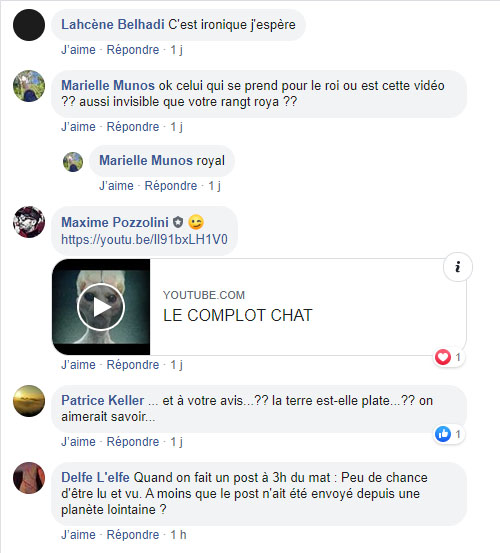The image size is (500, 553).
Task: Like Lahcène Belhadi's comment with J'aime
Action: pyautogui.click(x=78, y=50)
